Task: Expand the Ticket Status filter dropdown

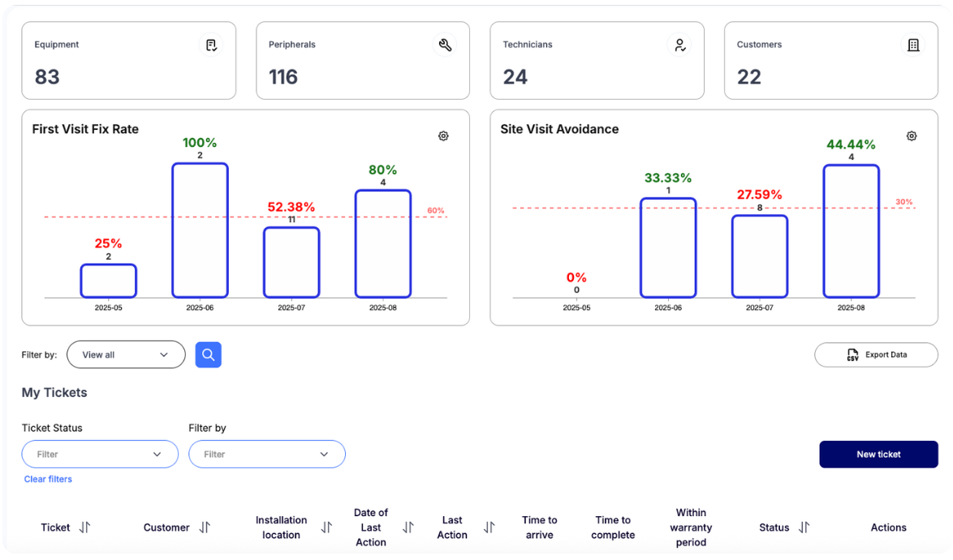Action: (100, 454)
